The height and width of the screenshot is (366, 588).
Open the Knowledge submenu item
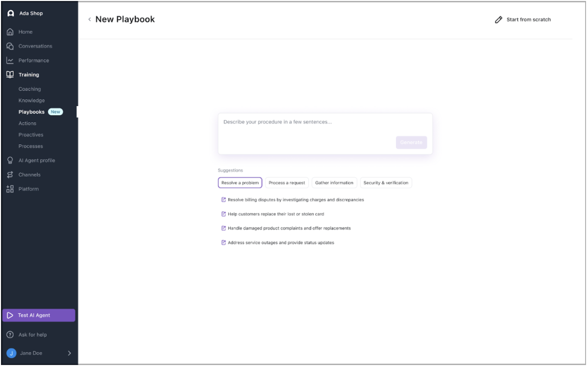pyautogui.click(x=31, y=101)
